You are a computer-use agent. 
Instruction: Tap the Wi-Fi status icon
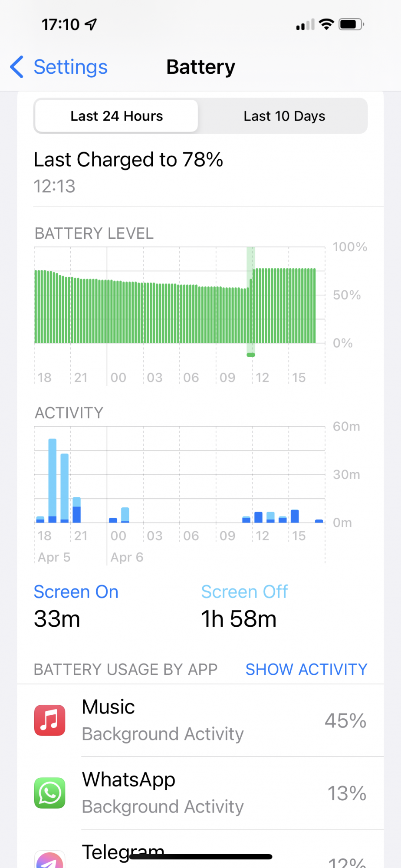(326, 24)
